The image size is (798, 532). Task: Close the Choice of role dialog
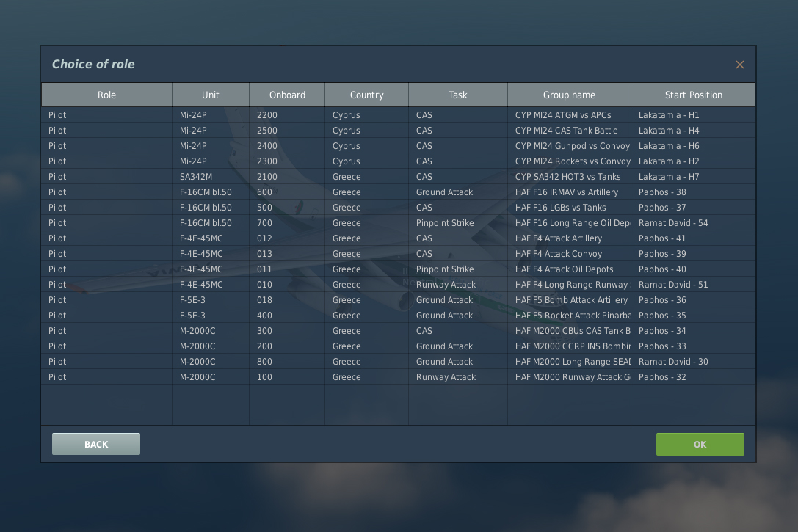click(x=739, y=65)
